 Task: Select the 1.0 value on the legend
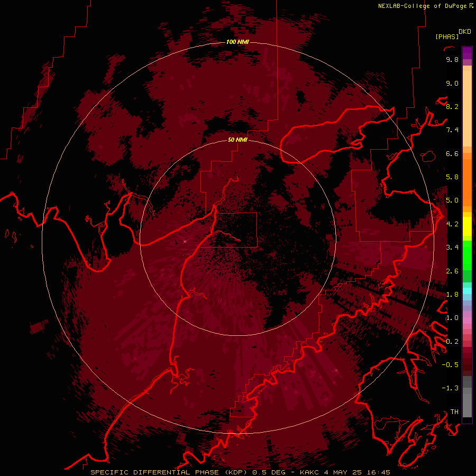[x=452, y=318]
